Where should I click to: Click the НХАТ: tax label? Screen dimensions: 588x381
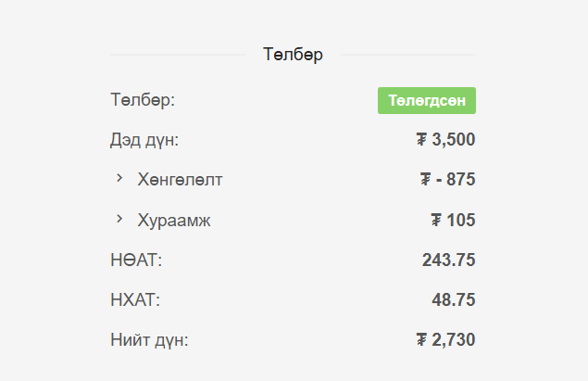click(x=134, y=300)
